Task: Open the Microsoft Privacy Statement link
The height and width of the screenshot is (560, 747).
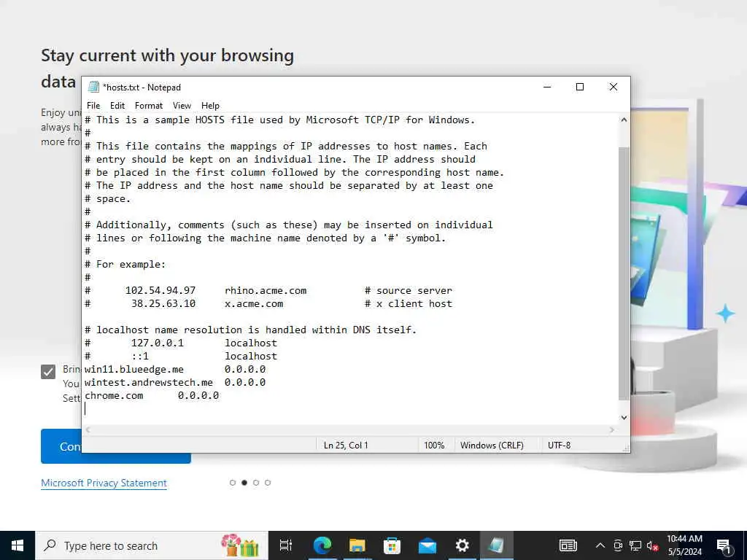Action: [104, 483]
